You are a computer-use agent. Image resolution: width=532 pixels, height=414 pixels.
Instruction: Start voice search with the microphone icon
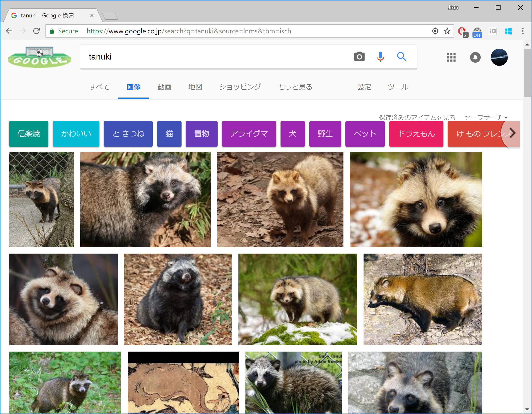click(380, 57)
